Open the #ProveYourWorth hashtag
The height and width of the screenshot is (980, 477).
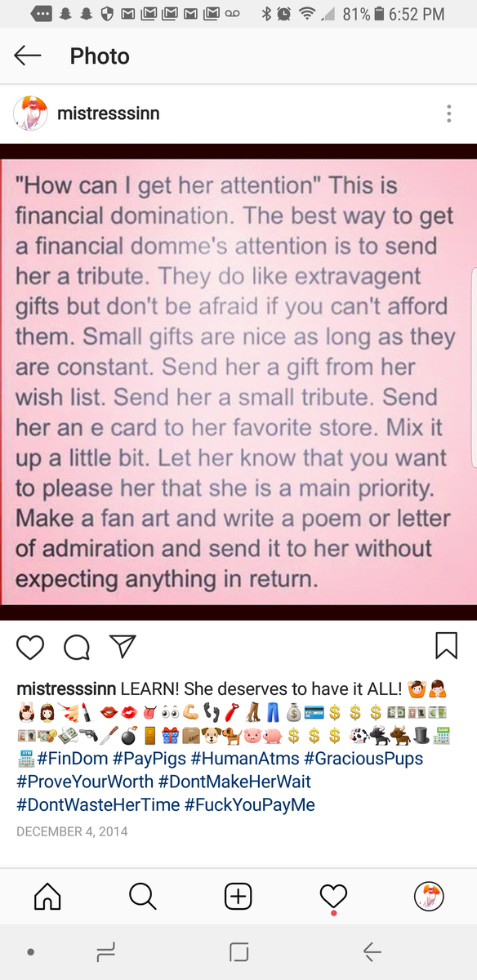tap(84, 782)
